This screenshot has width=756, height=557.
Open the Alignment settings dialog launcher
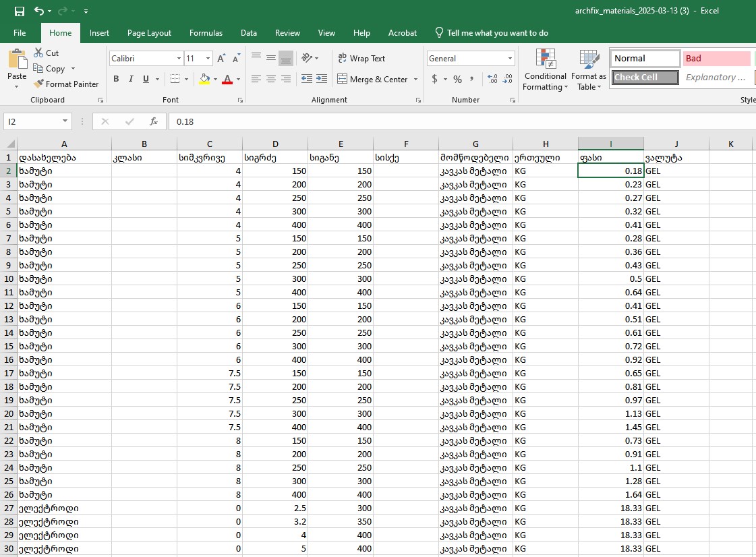[419, 100]
